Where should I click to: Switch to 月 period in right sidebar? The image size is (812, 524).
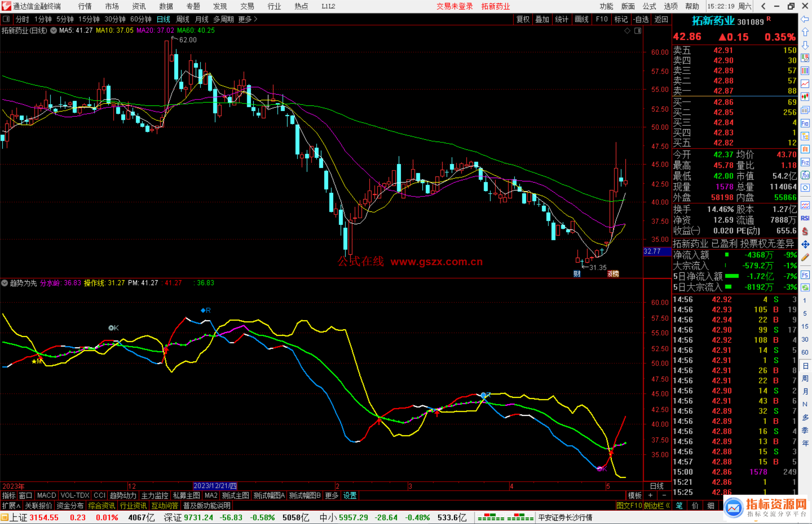point(805,391)
